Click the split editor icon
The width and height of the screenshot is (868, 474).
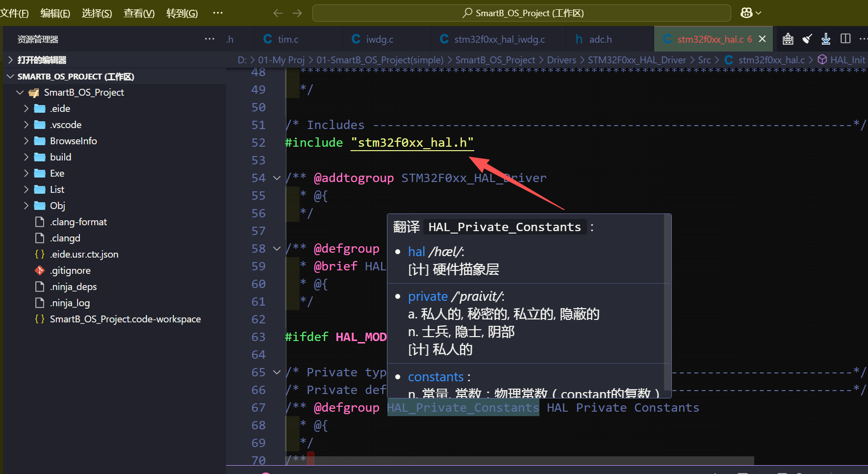845,39
